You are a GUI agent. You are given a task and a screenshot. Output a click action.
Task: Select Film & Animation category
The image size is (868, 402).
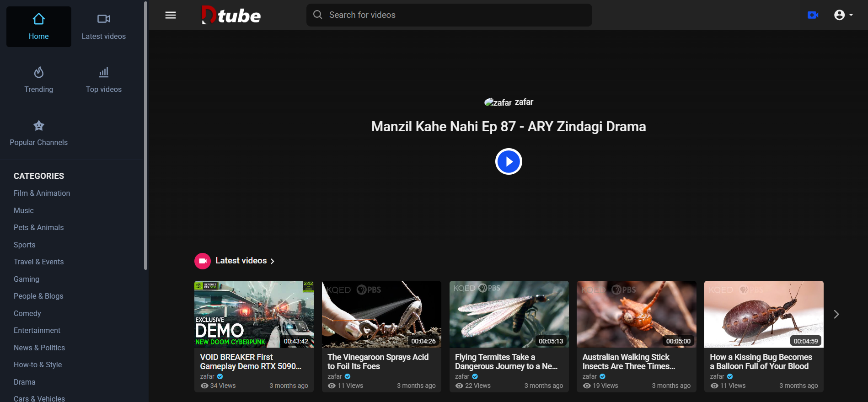(x=42, y=193)
